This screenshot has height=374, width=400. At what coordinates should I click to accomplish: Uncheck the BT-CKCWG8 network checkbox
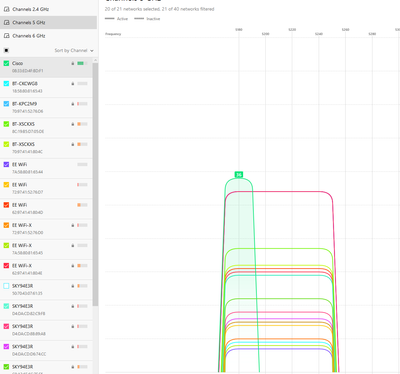(x=6, y=84)
